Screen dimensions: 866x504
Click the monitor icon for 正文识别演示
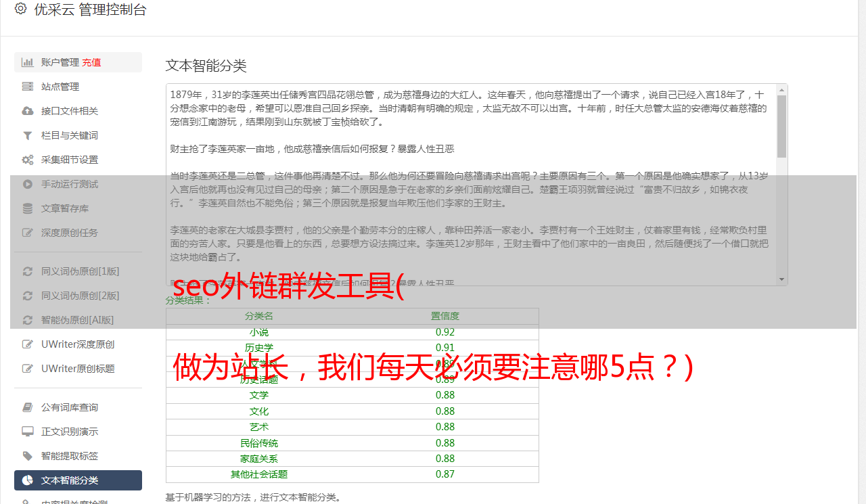[x=28, y=432]
